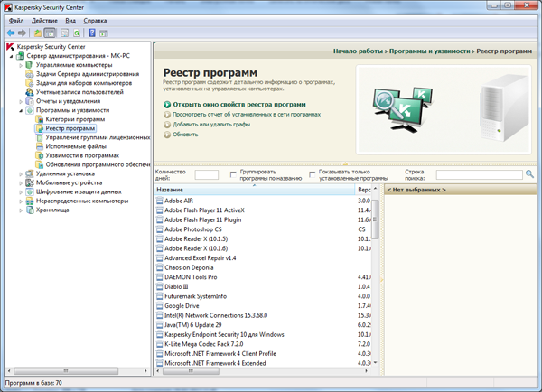Collapse the Программы и уязвимости tree node
The height and width of the screenshot is (392, 542).
[x=20, y=110]
